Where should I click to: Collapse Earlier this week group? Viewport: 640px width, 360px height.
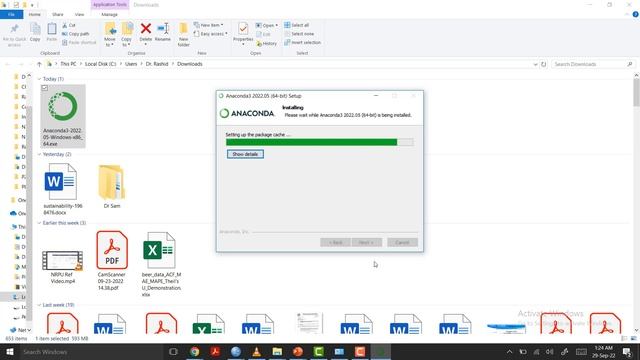40,223
